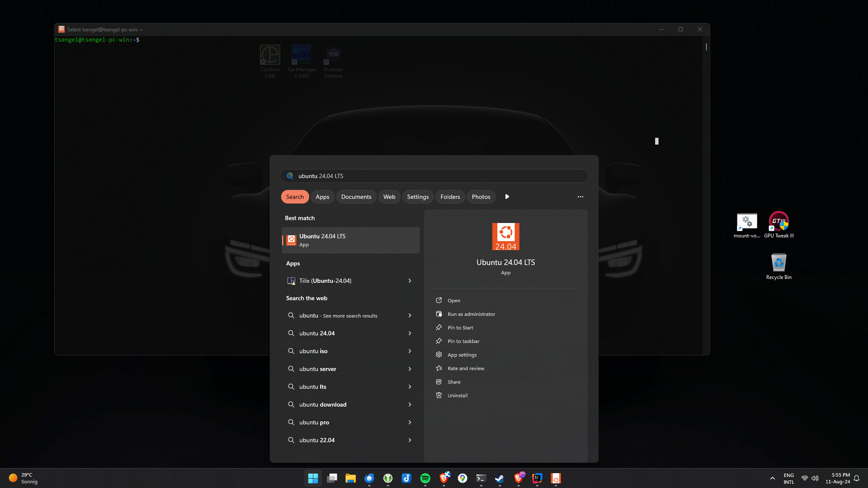
Task: Open Brave with the purple globe badge
Action: click(519, 478)
